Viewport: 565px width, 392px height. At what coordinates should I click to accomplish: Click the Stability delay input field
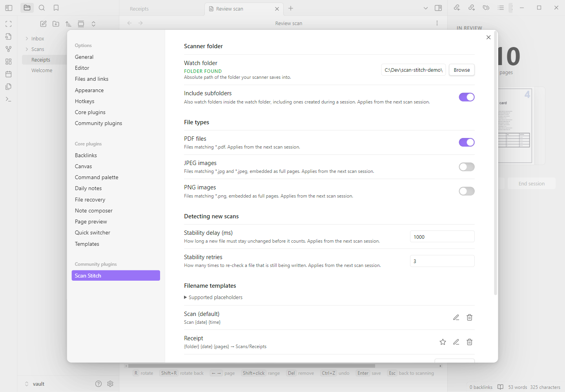(442, 237)
